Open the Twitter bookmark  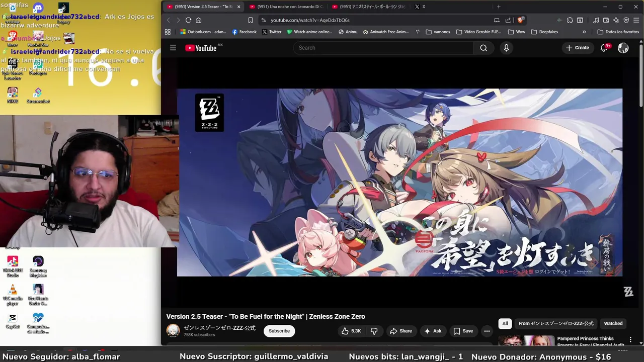click(x=272, y=32)
